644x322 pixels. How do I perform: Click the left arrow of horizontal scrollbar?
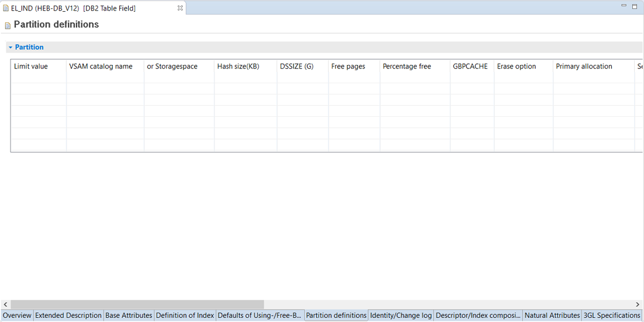(5, 304)
